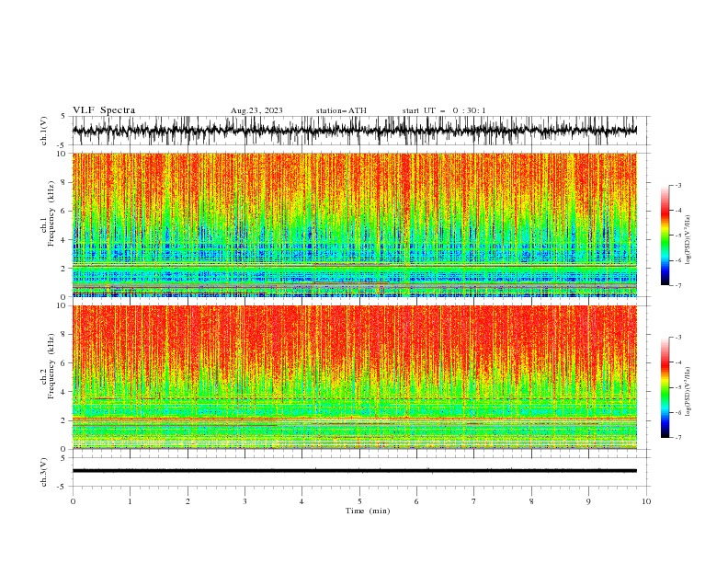This screenshot has height=563, width=728.
Task: Click the ch.1 spectrogram plot area
Action: 354,224
